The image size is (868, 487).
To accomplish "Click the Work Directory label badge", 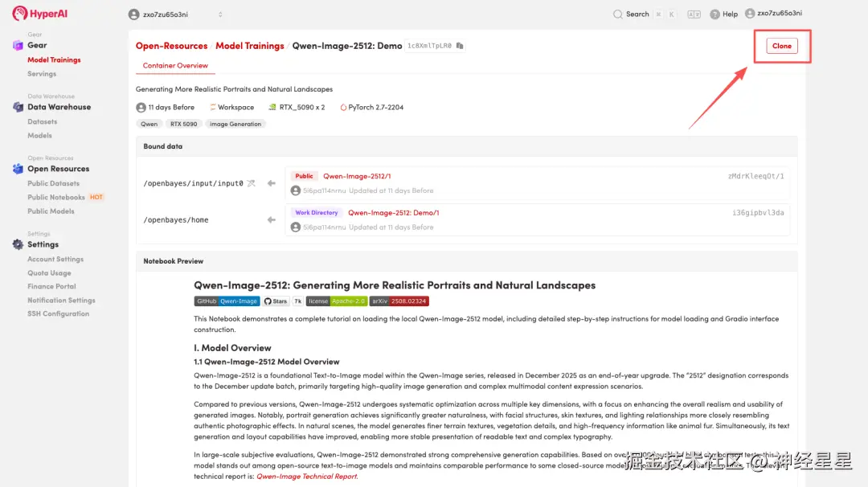I will point(316,212).
